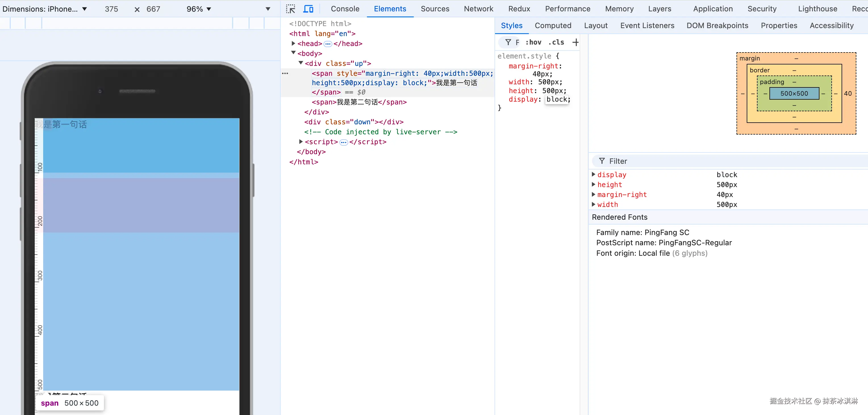The width and height of the screenshot is (868, 415).
Task: Click the ellipsis next to head tag
Action: pos(327,44)
